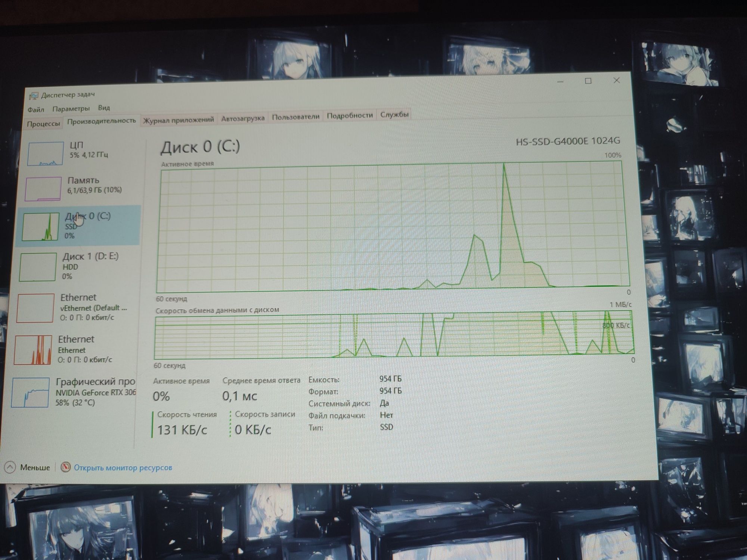Click the Файл подкачки Нет value
This screenshot has width=747, height=560.
point(386,415)
